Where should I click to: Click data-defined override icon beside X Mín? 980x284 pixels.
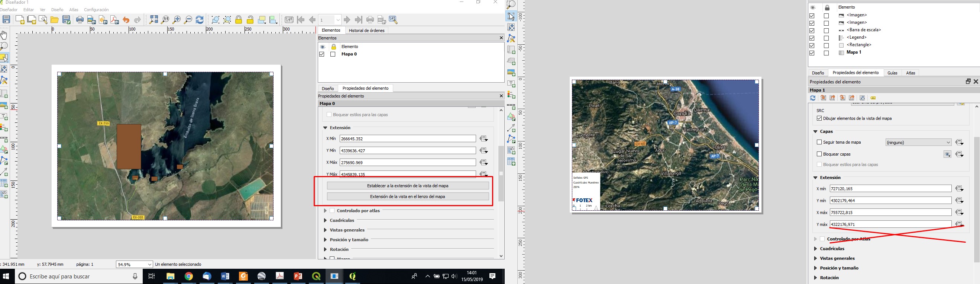(x=484, y=139)
